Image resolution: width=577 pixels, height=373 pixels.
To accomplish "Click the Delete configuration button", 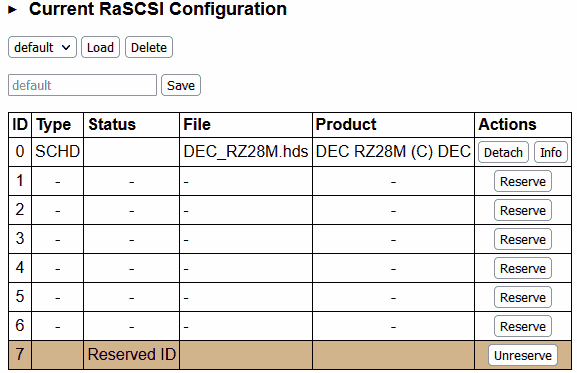I will [x=149, y=47].
